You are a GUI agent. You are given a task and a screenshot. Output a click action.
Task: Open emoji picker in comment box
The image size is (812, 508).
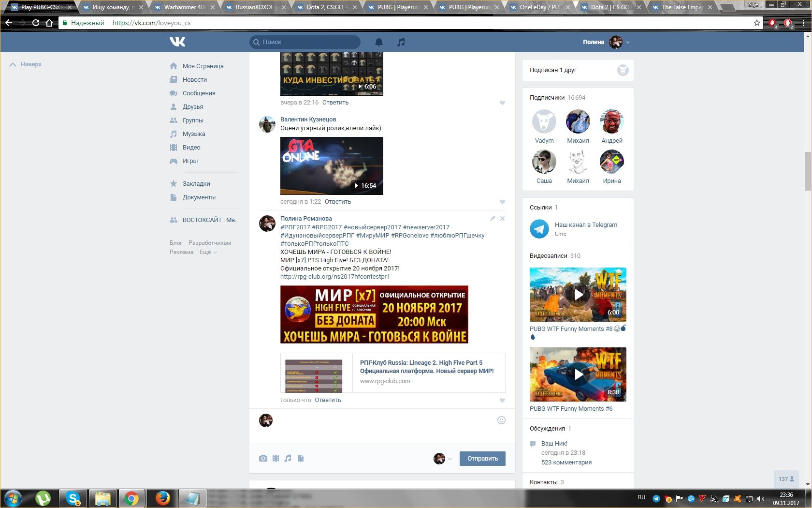[501, 420]
